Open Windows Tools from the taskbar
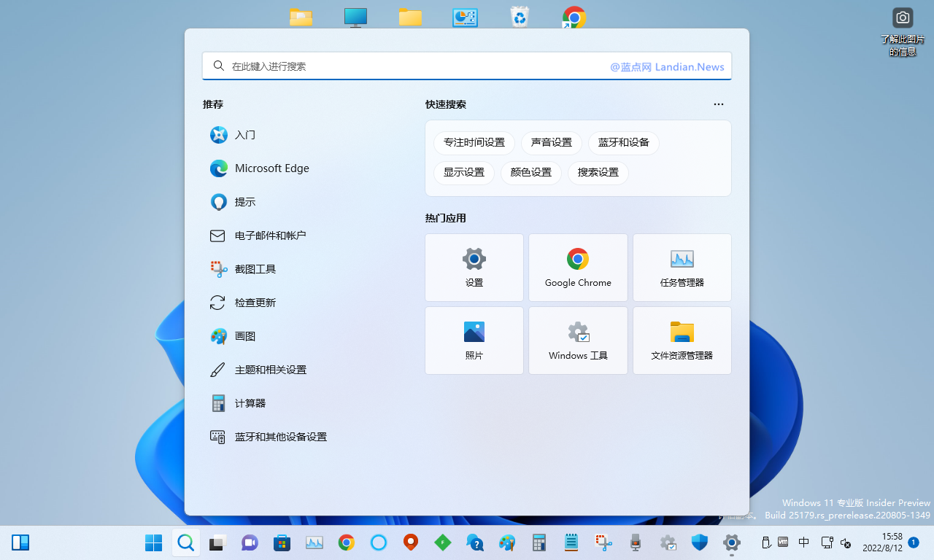The height and width of the screenshot is (560, 934). click(668, 542)
